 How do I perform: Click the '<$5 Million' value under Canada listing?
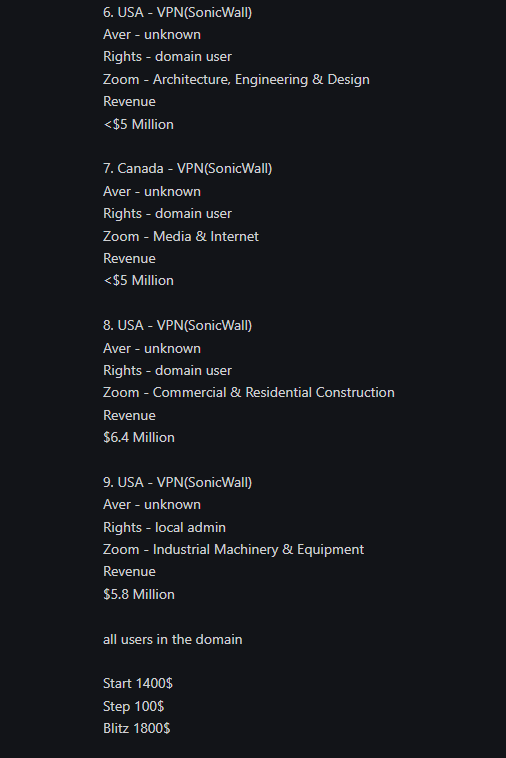[138, 280]
